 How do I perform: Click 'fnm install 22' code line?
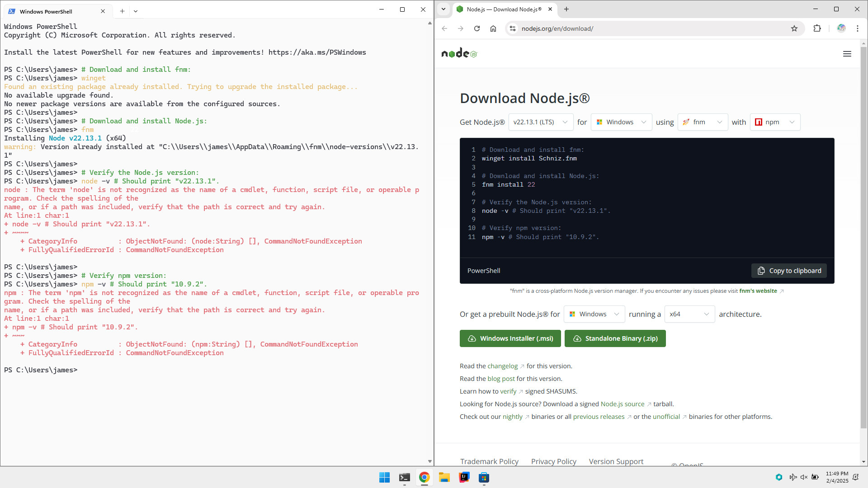508,185
